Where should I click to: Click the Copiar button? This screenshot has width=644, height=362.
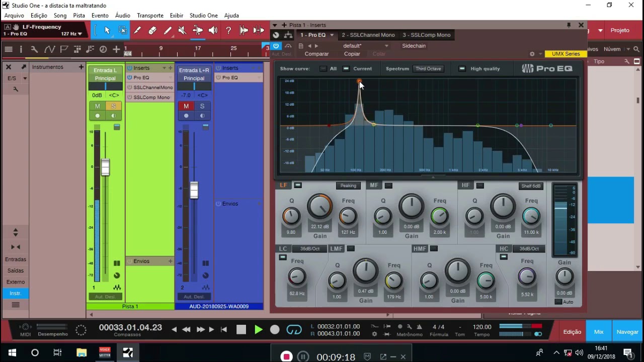(x=352, y=54)
